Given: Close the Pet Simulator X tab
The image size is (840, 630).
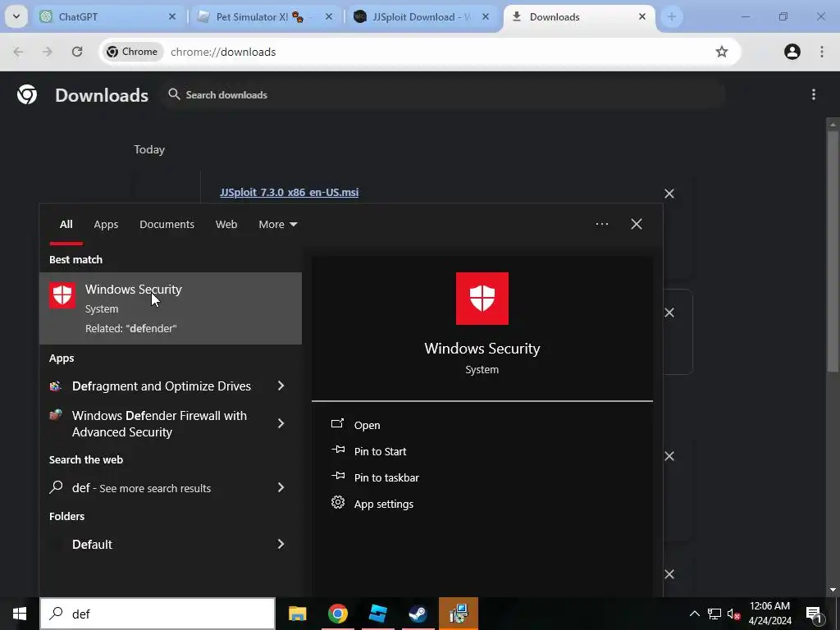Looking at the screenshot, I should pos(329,16).
